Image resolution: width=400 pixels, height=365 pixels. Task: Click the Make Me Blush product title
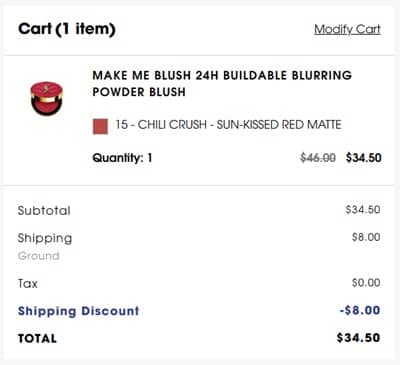click(222, 83)
